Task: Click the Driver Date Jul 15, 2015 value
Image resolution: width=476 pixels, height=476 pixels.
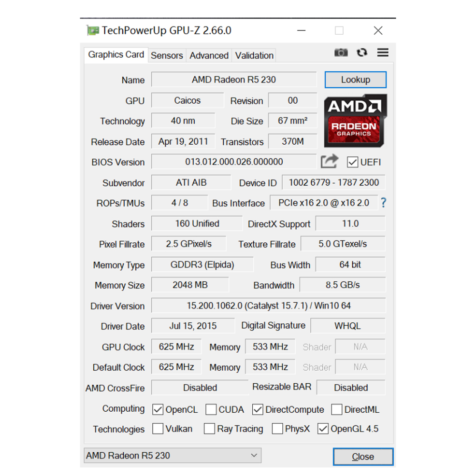Action: point(193,326)
